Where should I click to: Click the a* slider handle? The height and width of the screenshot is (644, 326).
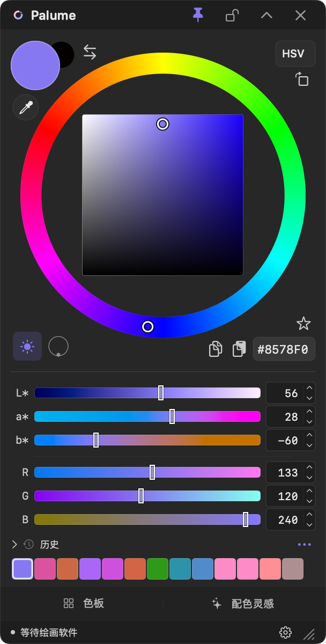(x=172, y=416)
